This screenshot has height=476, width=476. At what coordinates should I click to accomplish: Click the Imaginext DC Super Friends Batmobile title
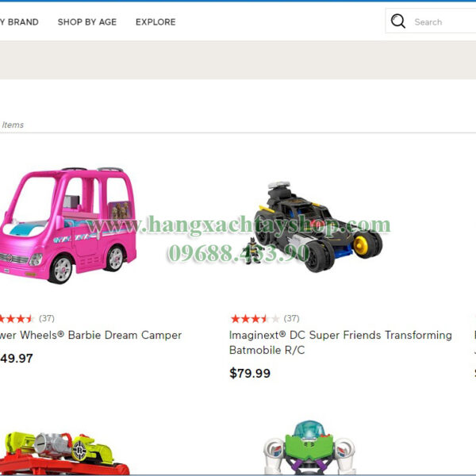click(x=340, y=343)
